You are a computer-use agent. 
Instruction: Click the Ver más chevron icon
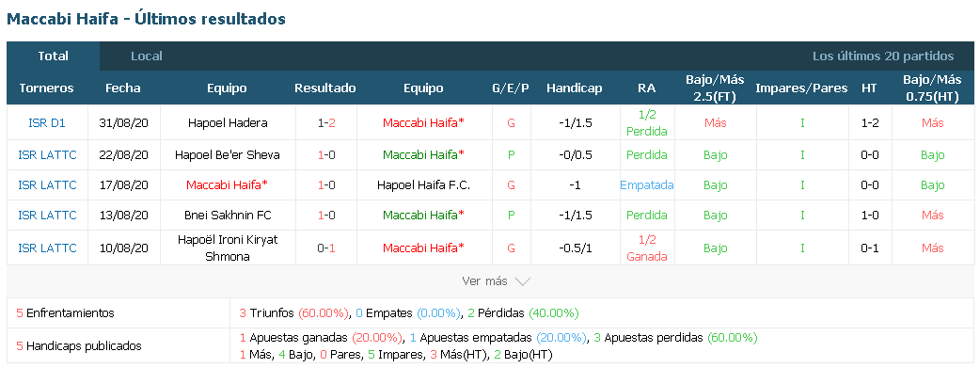pyautogui.click(x=522, y=281)
